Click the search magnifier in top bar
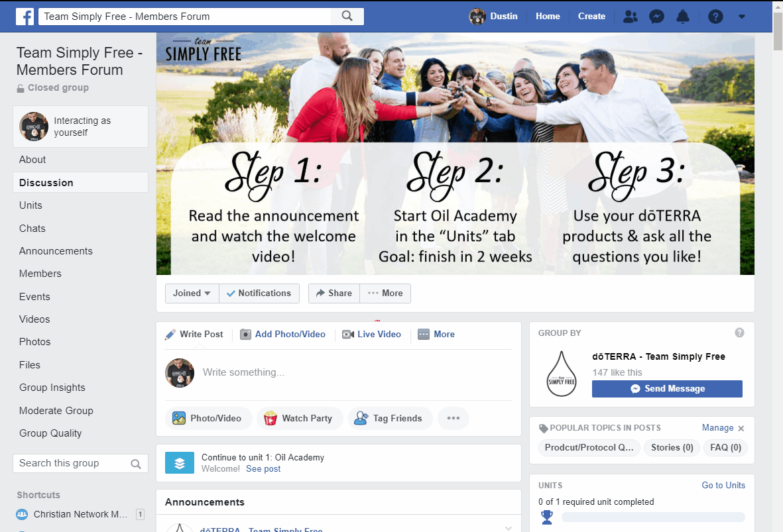Viewport: 783px width, 532px height. point(347,16)
